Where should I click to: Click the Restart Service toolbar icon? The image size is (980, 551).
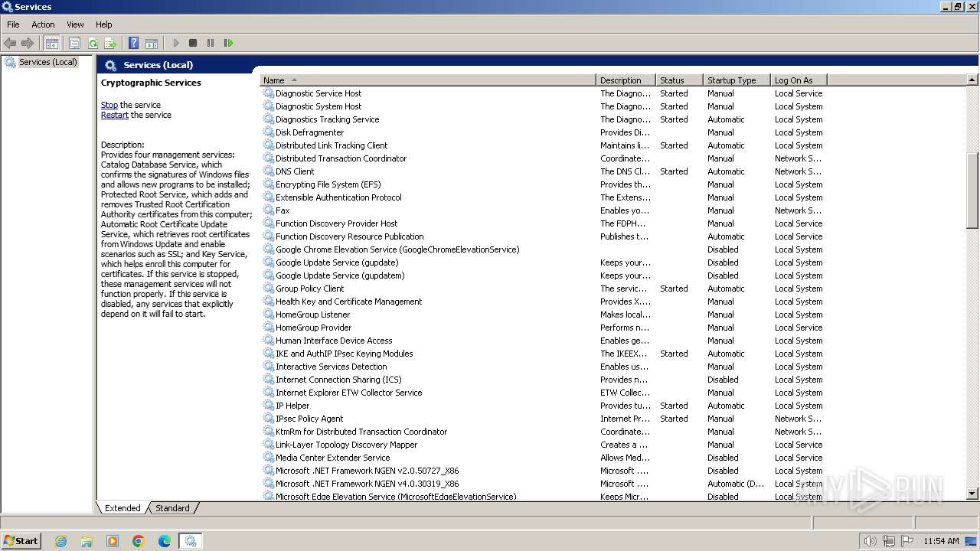228,44
